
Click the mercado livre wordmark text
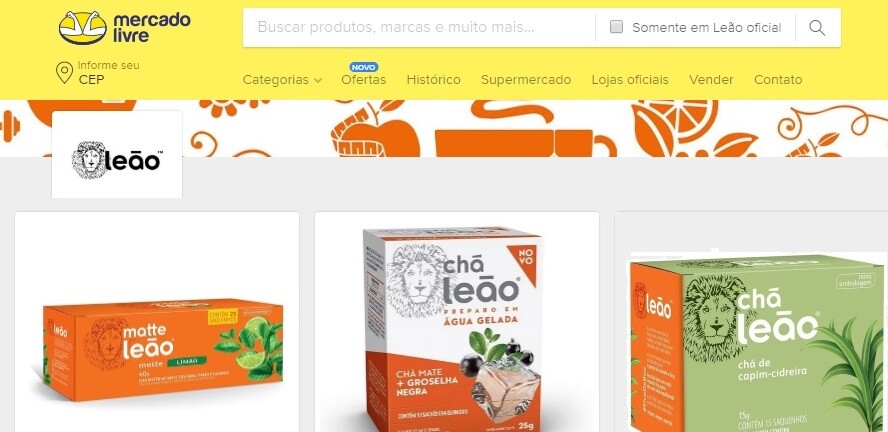pos(152,28)
